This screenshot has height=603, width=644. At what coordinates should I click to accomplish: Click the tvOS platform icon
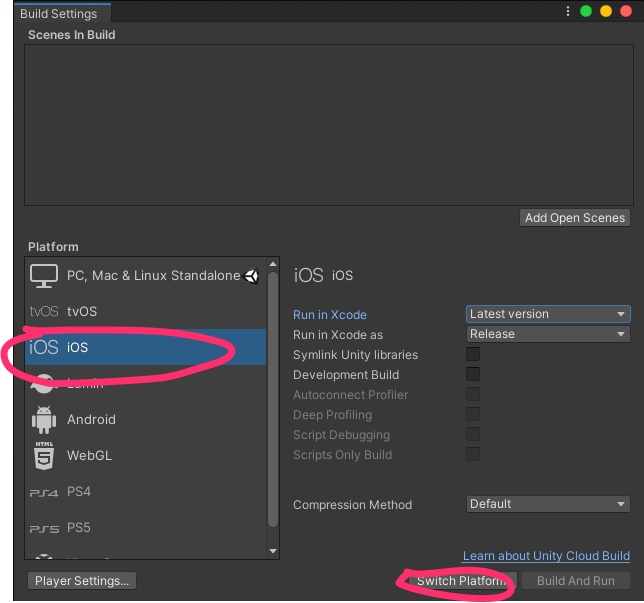click(44, 311)
